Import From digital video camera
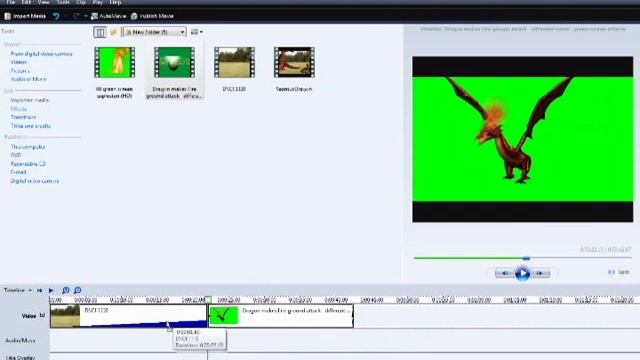The image size is (640, 360). [x=41, y=54]
